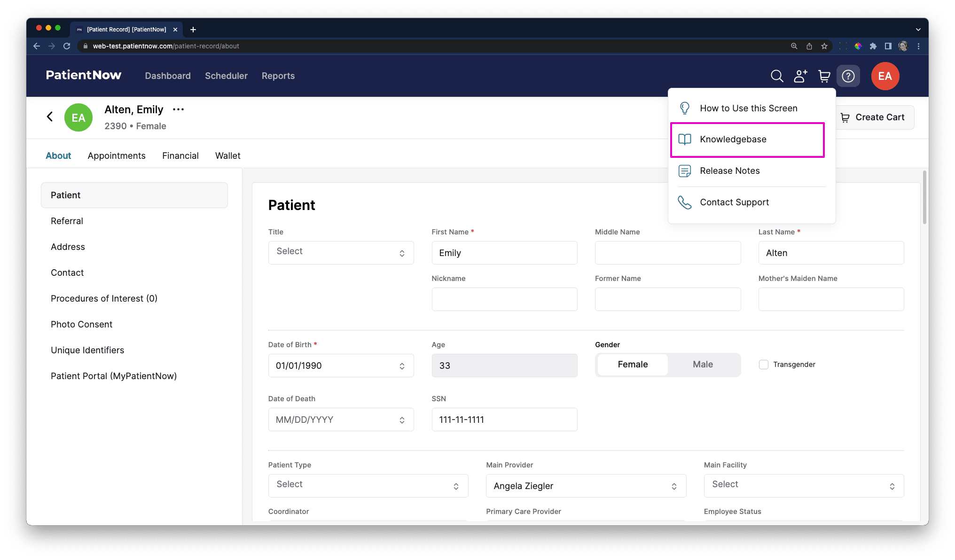Select the Knowledgebase book icon
The height and width of the screenshot is (560, 955).
point(684,139)
